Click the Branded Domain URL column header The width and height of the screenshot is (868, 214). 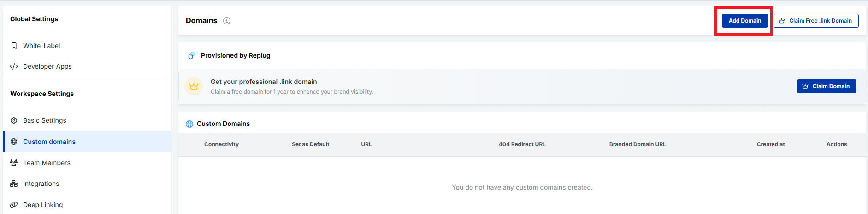(x=638, y=144)
